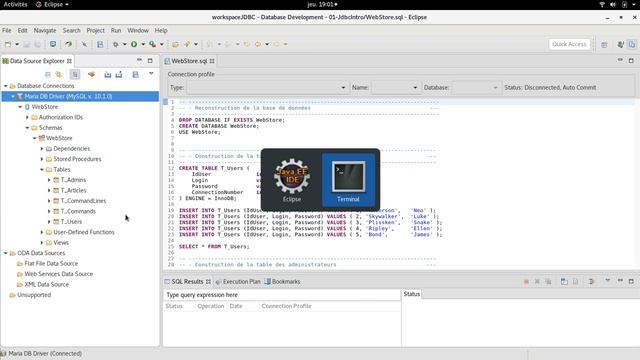This screenshot has height=360, width=640.
Task: Click the Save toolbar icon
Action: (x=27, y=44)
